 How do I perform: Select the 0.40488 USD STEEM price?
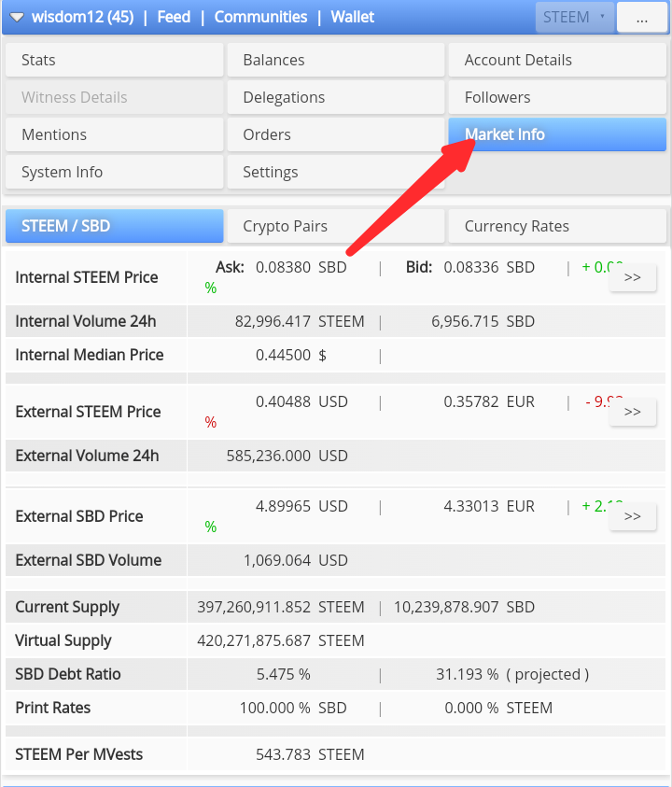[x=301, y=402]
